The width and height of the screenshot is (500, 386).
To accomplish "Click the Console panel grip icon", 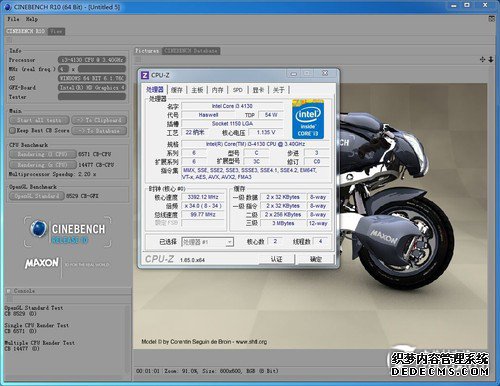I will pyautogui.click(x=9, y=291).
